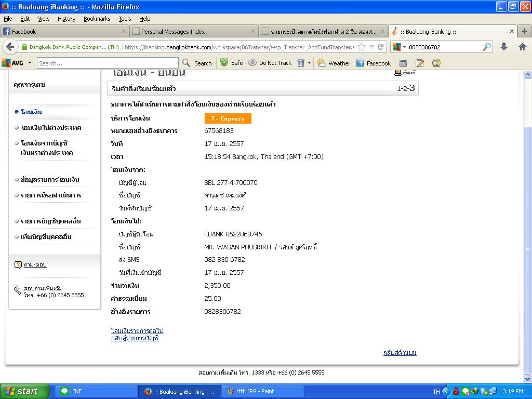Click the AVG Safe shield icon
This screenshot has height=399, width=532.
point(224,62)
